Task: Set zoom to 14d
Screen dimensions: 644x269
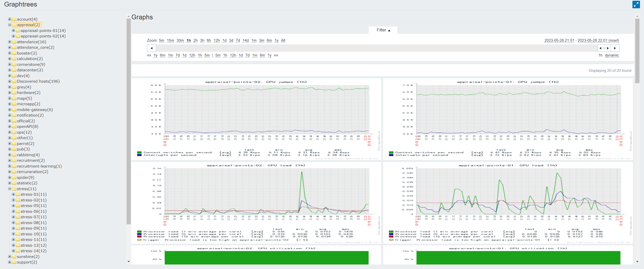Action: pos(246,40)
